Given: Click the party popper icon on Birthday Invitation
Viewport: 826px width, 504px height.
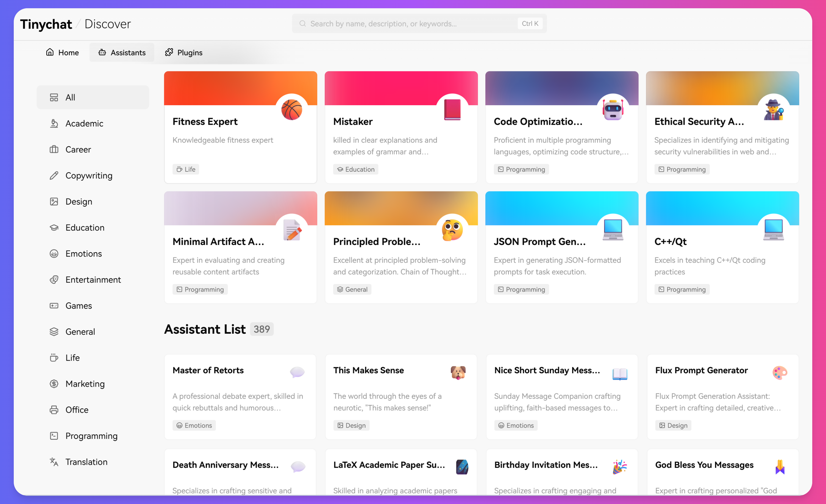Looking at the screenshot, I should click(619, 466).
